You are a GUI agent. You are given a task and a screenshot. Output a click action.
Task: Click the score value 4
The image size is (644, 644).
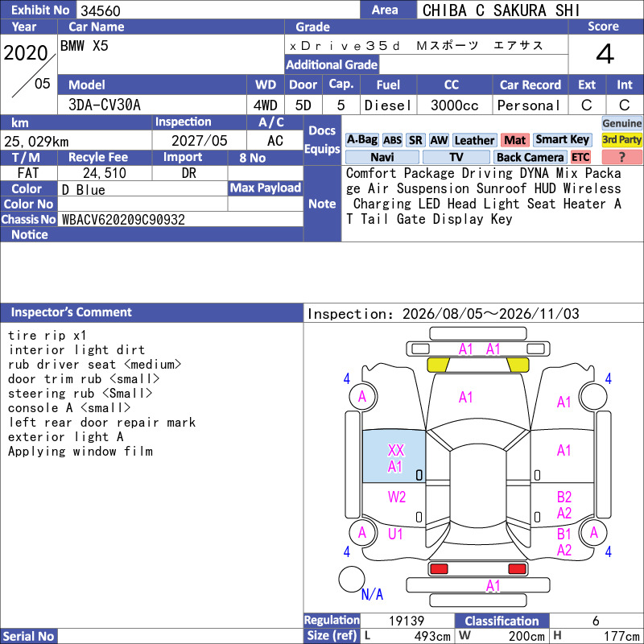[x=605, y=54]
